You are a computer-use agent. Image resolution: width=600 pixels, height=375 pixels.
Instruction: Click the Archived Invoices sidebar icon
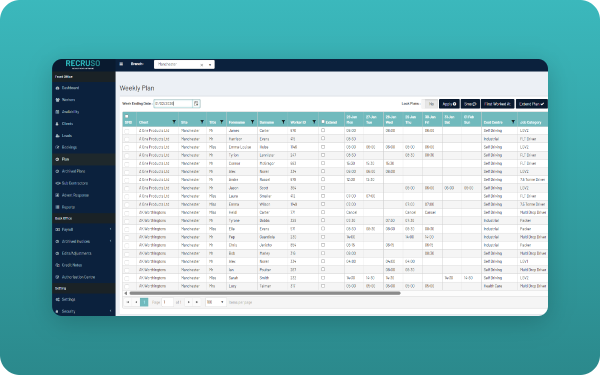click(x=57, y=241)
